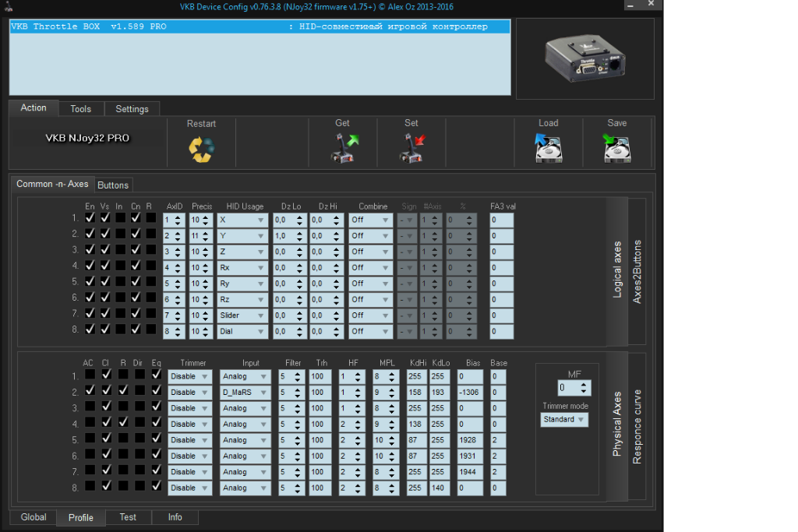Toggle En checkbox for logical axis 1
This screenshot has height=532, width=798.
[90, 217]
